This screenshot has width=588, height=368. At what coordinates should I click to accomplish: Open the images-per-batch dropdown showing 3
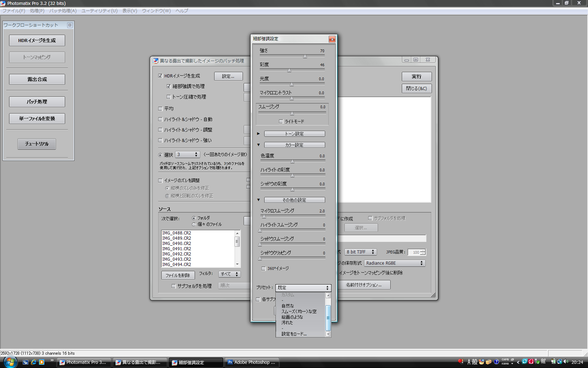click(187, 155)
